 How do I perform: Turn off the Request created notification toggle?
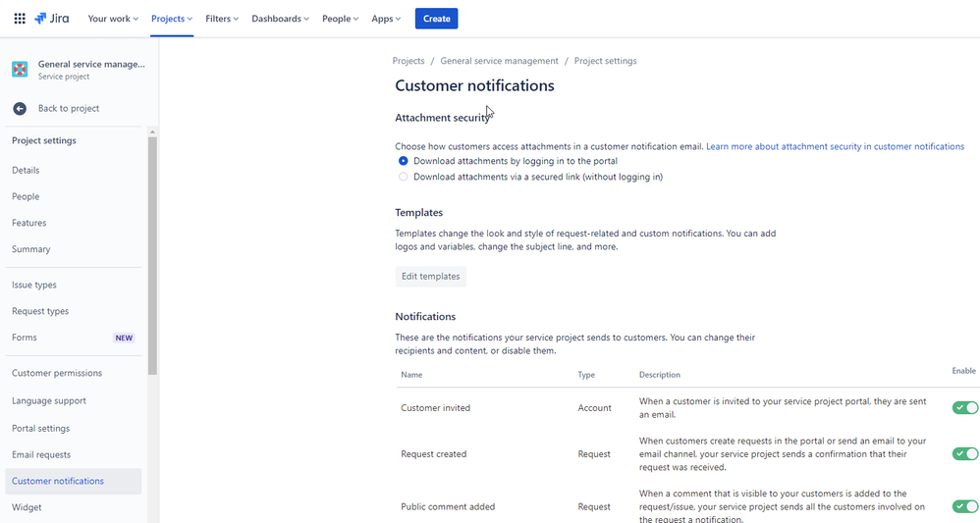tap(964, 454)
